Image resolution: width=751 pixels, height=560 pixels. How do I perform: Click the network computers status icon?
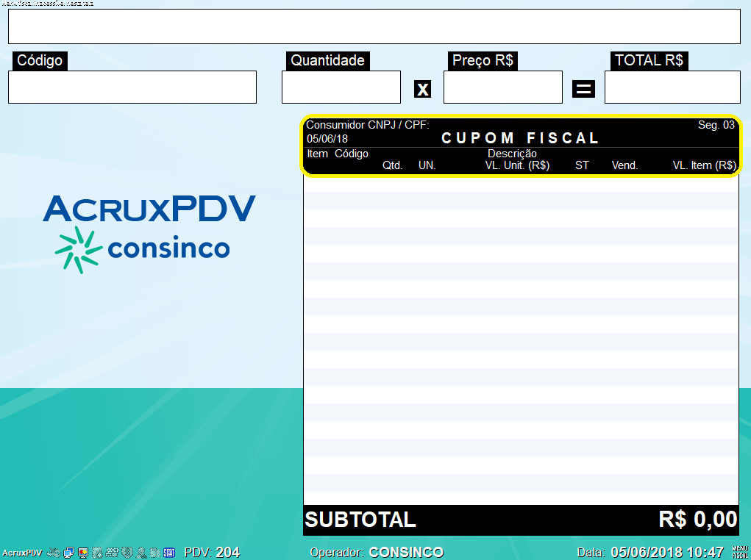coord(68,553)
